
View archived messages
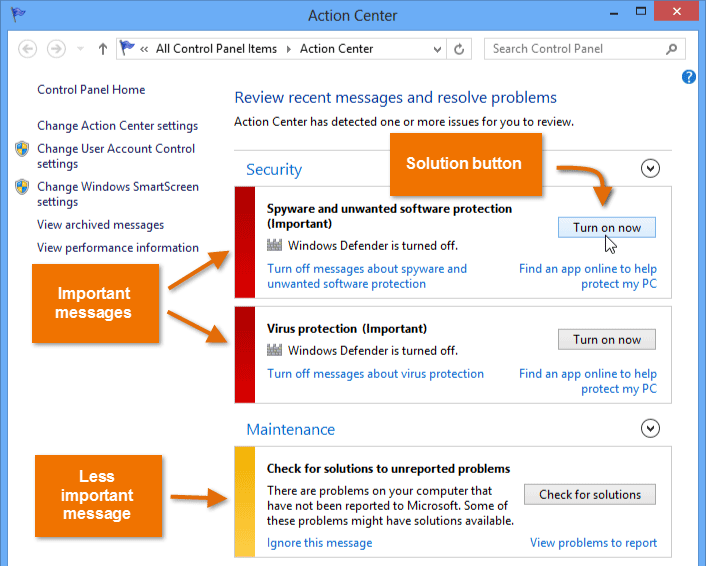[100, 225]
